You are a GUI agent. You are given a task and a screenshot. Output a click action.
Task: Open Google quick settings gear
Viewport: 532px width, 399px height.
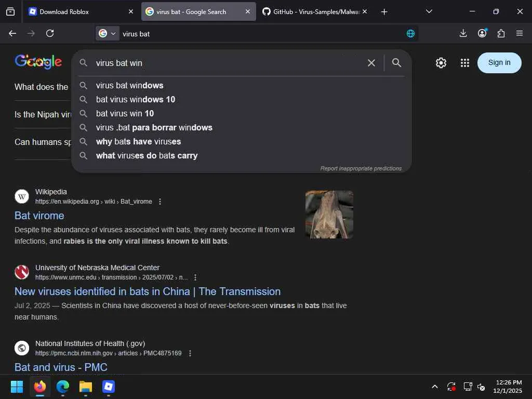tap(441, 63)
